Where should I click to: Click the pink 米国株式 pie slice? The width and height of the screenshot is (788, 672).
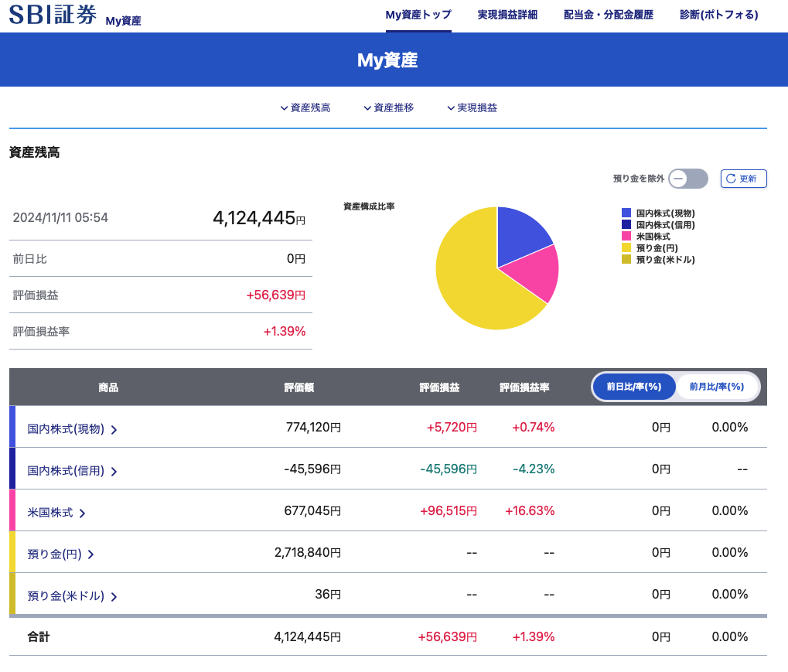(x=533, y=275)
